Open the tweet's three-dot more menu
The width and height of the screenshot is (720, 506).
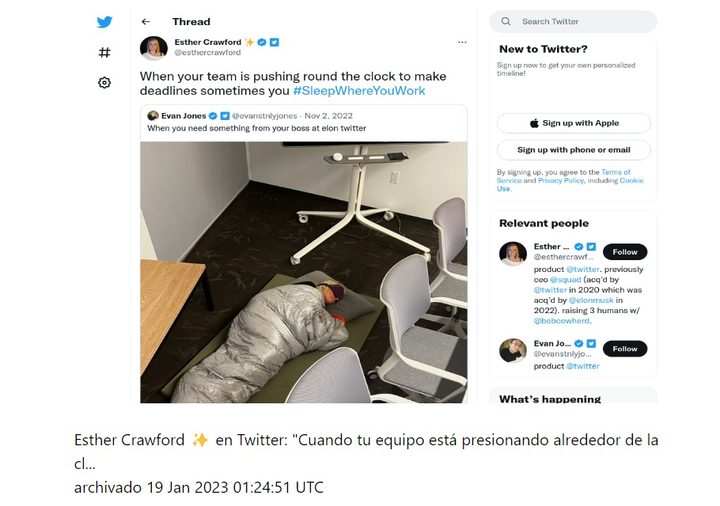pyautogui.click(x=462, y=42)
